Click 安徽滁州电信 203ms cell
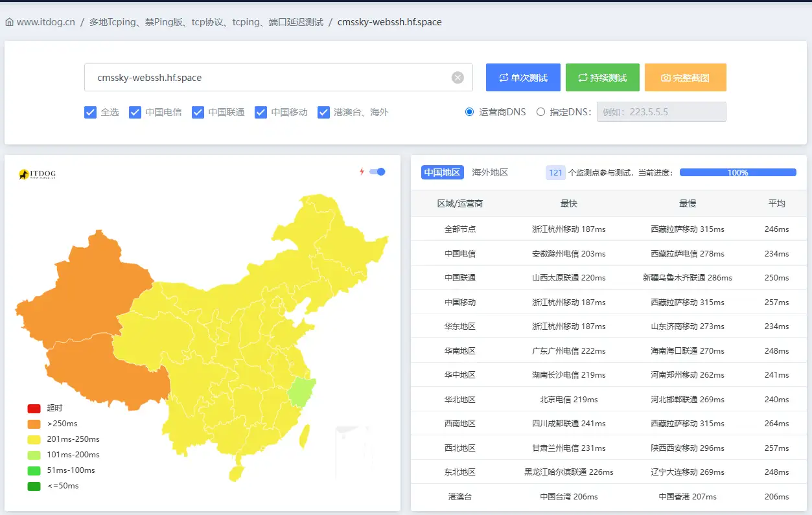Screen dimensions: 812x515 click(x=569, y=254)
